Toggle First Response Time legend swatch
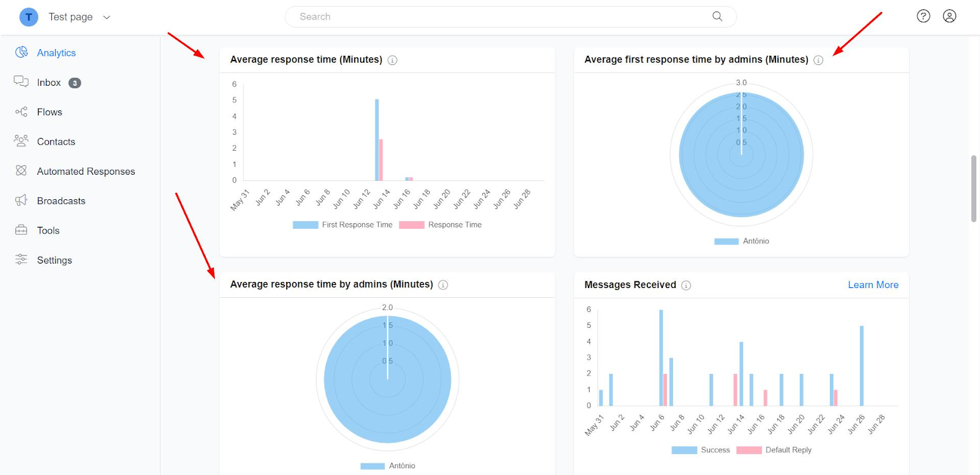The height and width of the screenshot is (475, 980). click(306, 225)
